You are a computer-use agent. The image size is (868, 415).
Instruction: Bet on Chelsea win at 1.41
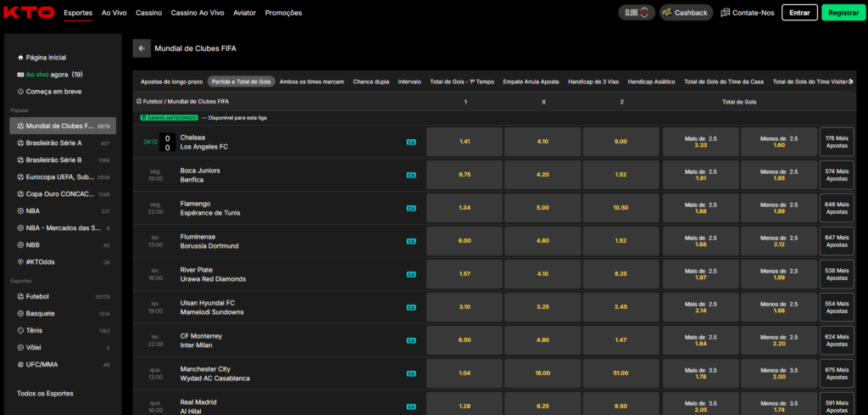(465, 142)
